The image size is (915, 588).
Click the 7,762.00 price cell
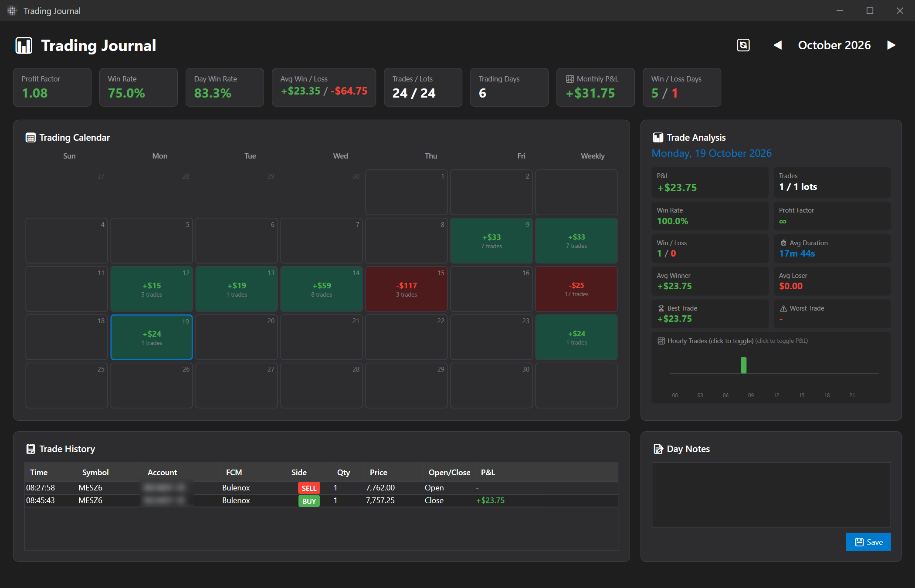[x=380, y=488]
